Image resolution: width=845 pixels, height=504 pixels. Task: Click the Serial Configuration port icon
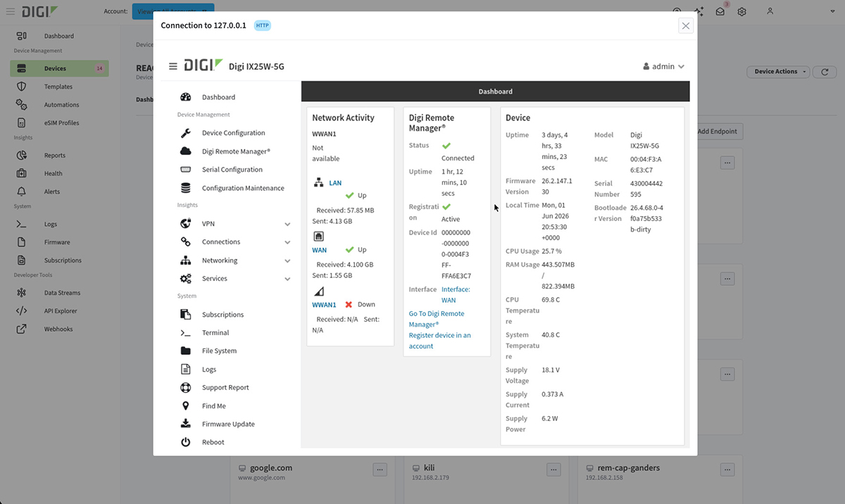click(x=186, y=170)
